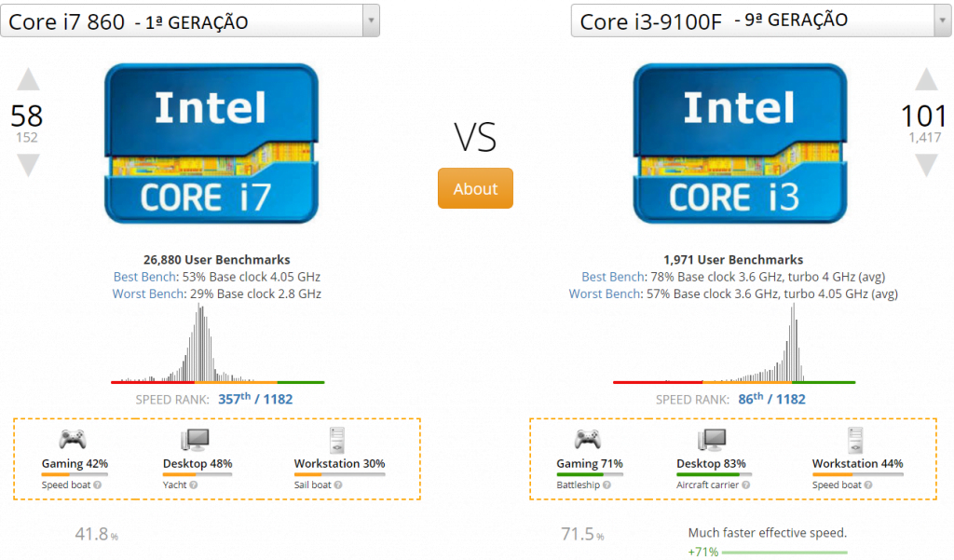Open Worst Bench link for Core i3-9100F
The height and width of the screenshot is (560, 954).
[604, 294]
